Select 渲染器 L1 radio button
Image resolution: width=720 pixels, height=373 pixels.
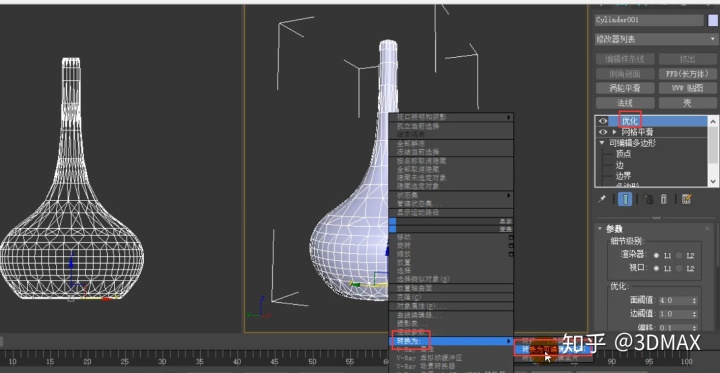point(656,255)
